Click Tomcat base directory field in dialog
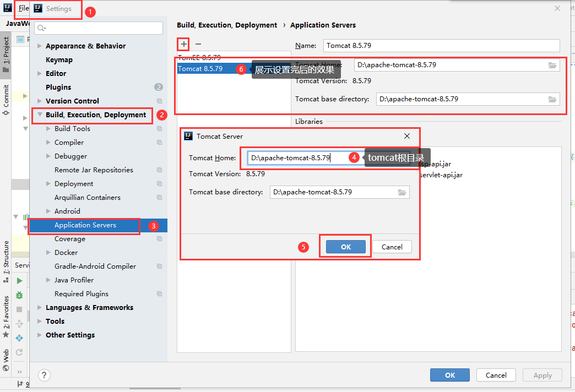Screen dimensions: 575x392 tap(340, 192)
